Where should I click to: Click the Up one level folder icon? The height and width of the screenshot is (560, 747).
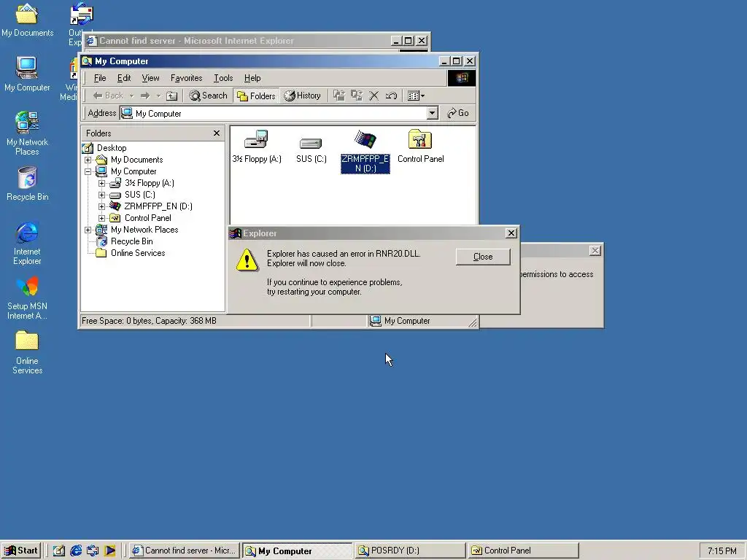172,96
